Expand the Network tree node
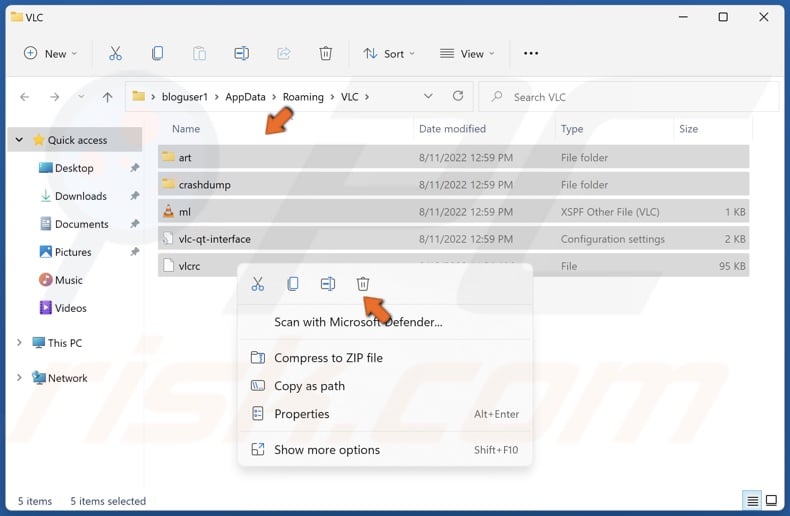 (x=19, y=377)
